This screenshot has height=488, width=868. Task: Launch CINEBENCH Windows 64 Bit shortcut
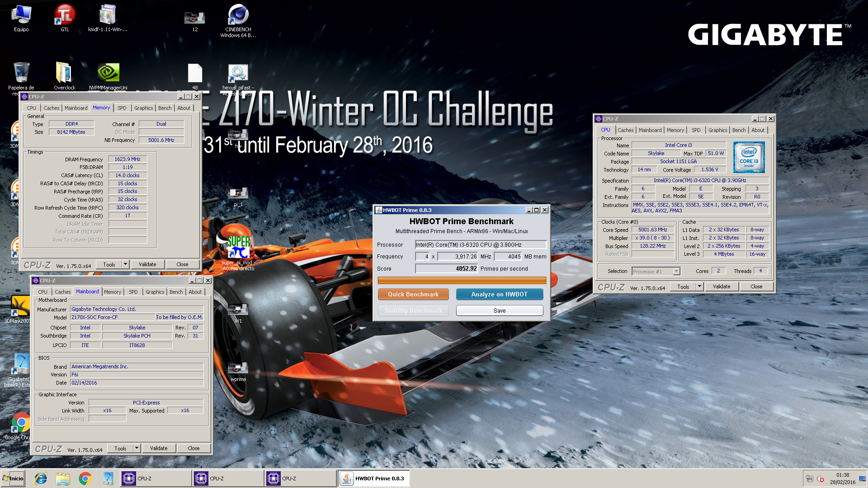238,21
